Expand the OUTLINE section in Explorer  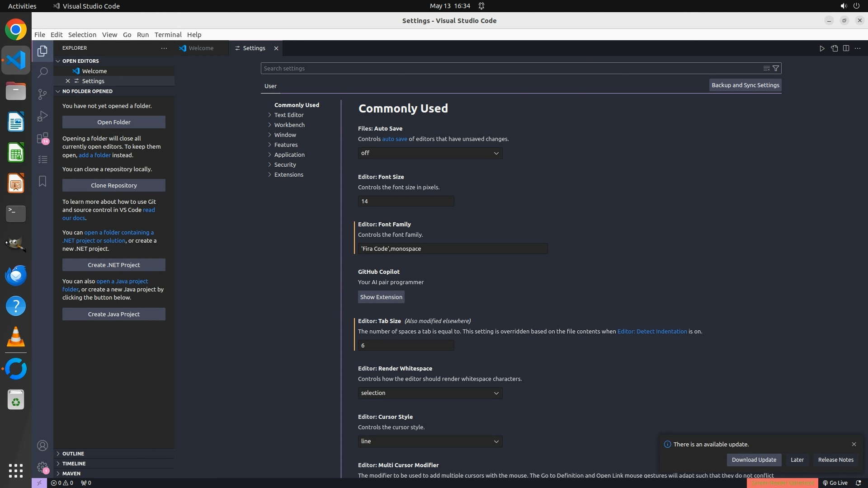point(73,453)
